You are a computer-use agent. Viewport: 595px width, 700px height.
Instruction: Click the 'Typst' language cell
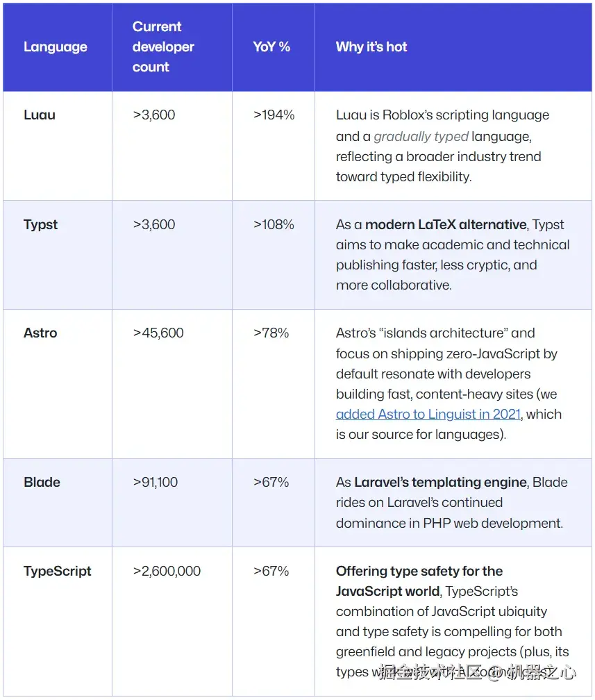coord(41,225)
